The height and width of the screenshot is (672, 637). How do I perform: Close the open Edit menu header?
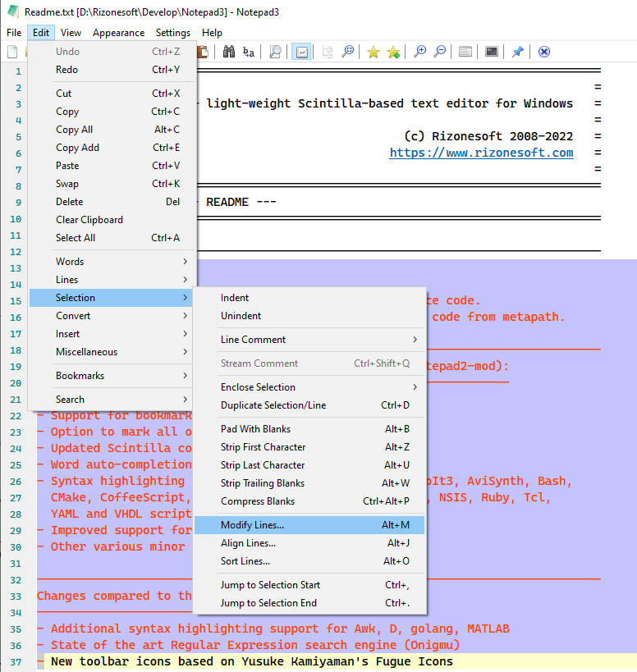(41, 33)
